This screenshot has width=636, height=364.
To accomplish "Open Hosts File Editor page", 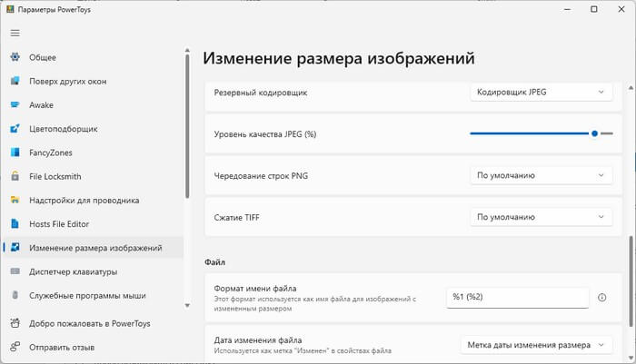I will (94, 223).
